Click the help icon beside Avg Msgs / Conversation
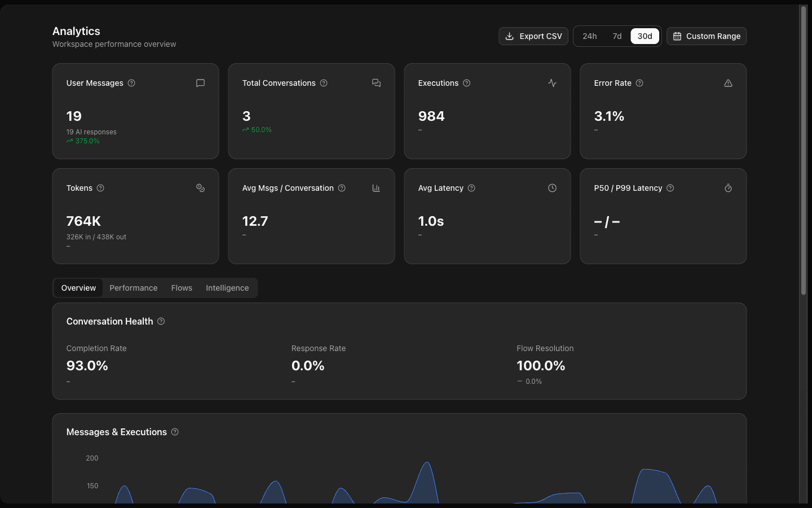 [342, 188]
